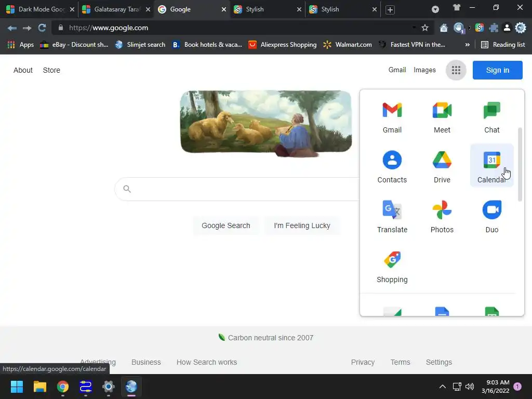Open a new tab with plus button

click(x=390, y=9)
